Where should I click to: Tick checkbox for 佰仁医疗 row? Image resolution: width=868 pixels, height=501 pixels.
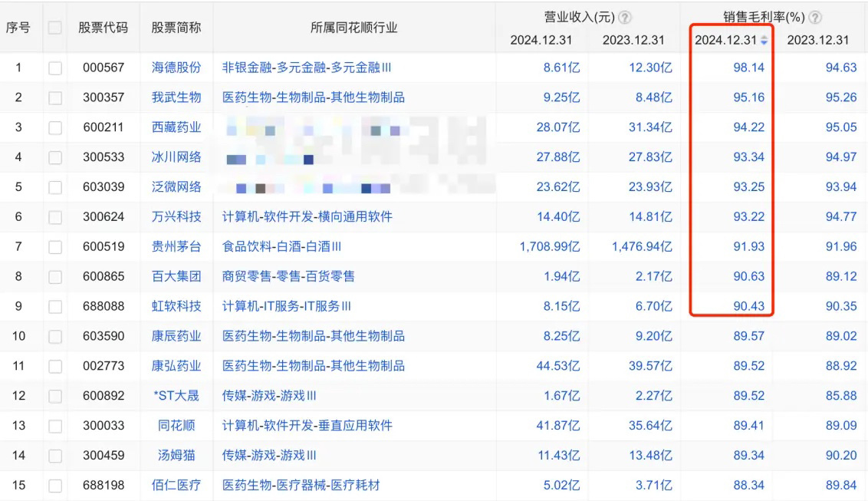point(54,486)
